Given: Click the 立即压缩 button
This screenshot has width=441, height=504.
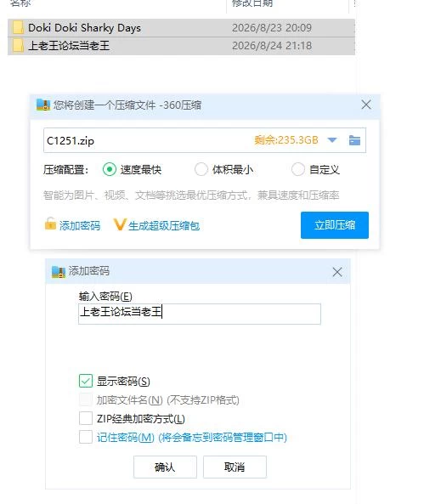Looking at the screenshot, I should [335, 225].
